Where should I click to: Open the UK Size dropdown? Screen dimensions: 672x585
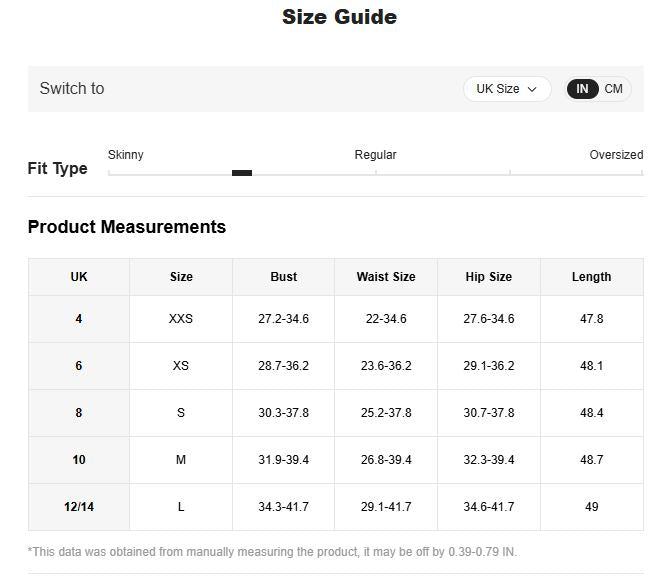pos(507,89)
